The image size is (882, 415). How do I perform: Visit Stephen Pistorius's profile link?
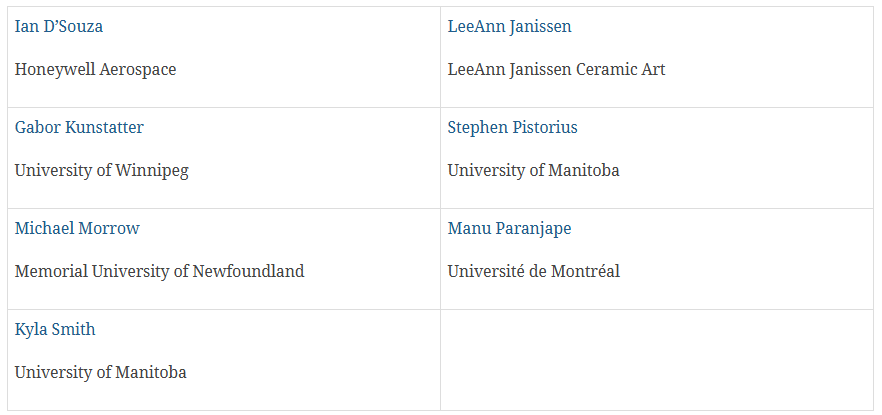[x=512, y=128]
